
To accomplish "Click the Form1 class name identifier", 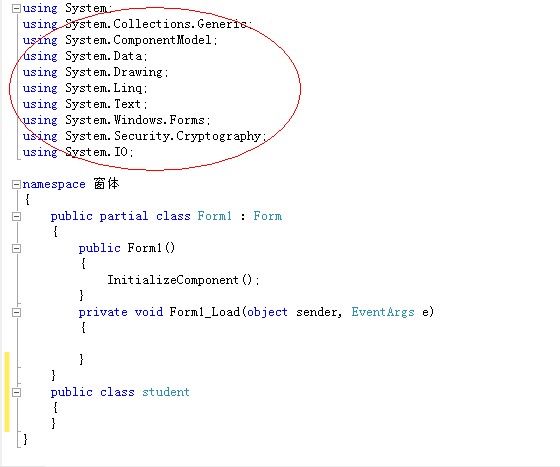I will point(214,216).
